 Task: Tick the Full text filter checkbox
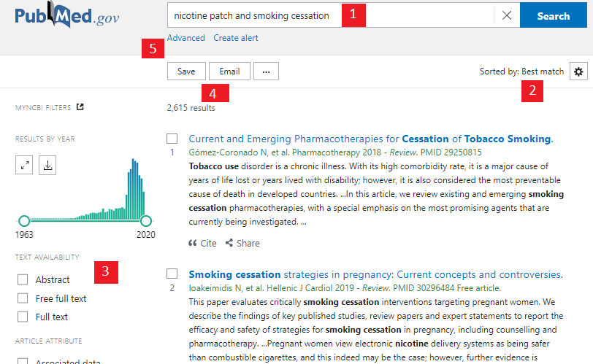pos(23,317)
